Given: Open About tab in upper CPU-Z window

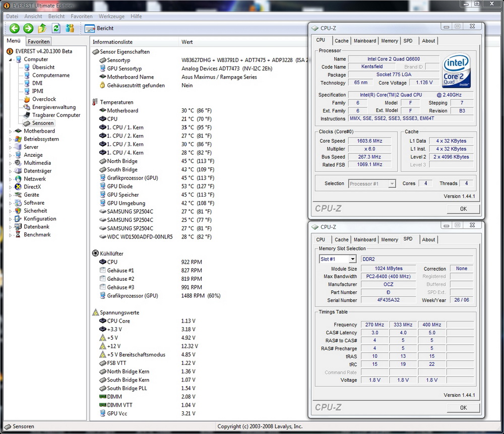Looking at the screenshot, I should point(428,41).
